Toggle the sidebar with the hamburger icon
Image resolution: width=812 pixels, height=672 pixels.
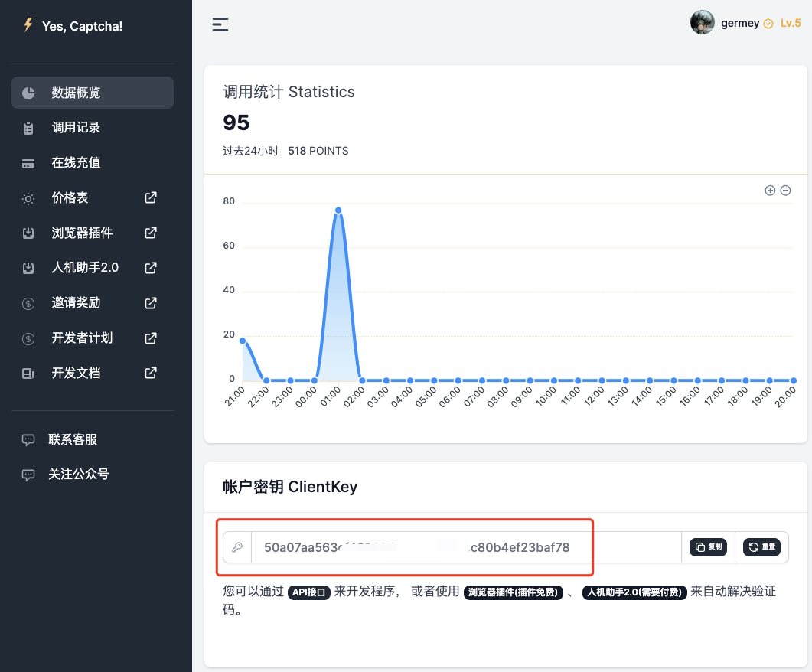[x=220, y=24]
